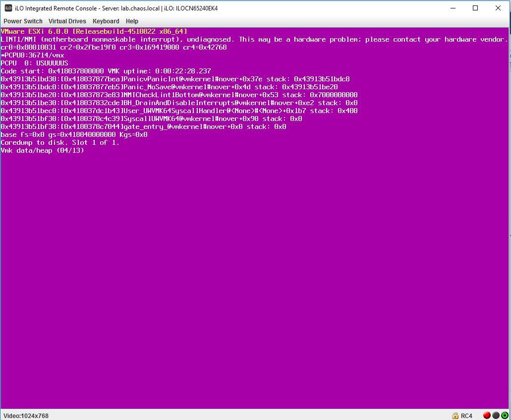This screenshot has width=511, height=420.
Task: Click the green power status icon
Action: (x=505, y=416)
